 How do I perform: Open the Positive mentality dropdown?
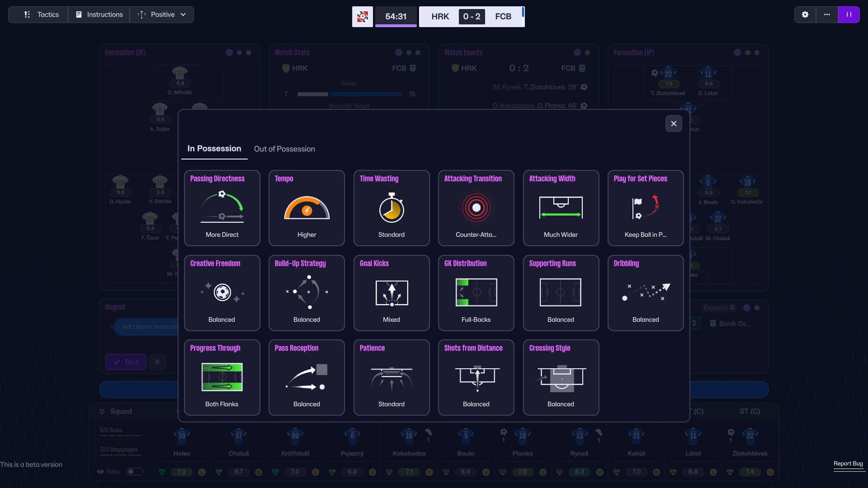tap(162, 14)
